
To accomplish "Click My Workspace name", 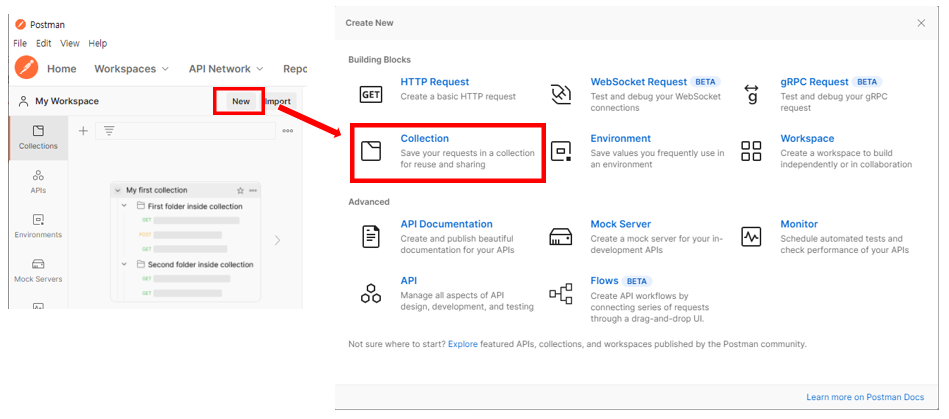I will pyautogui.click(x=67, y=101).
